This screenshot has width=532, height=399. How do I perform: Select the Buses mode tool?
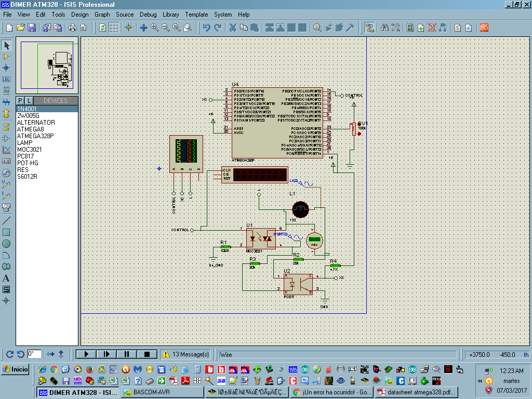[6, 102]
